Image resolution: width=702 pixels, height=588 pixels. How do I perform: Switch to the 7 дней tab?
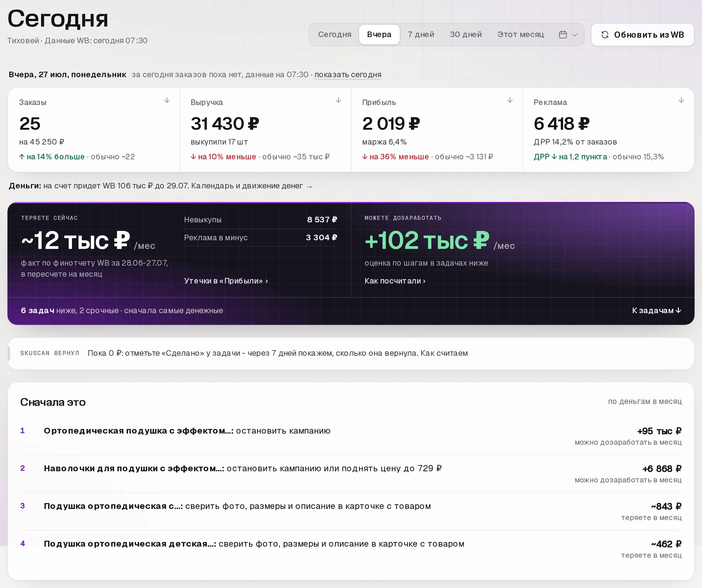click(421, 34)
